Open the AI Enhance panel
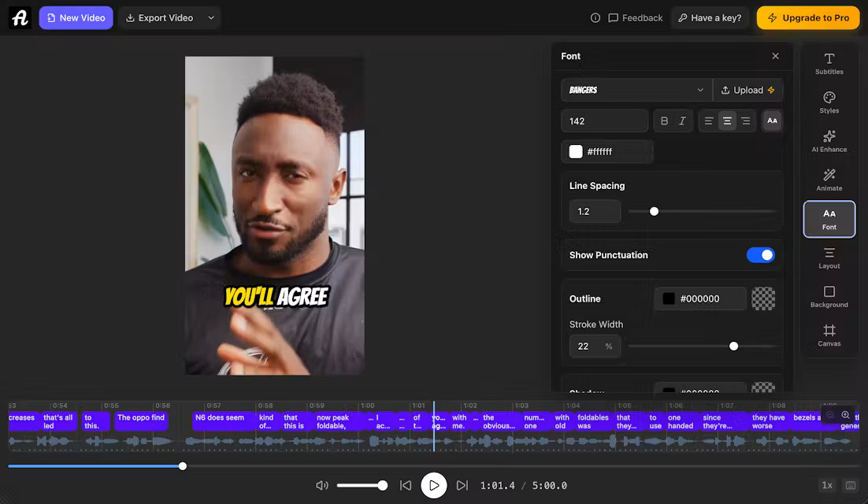The height and width of the screenshot is (504, 868). [x=829, y=141]
